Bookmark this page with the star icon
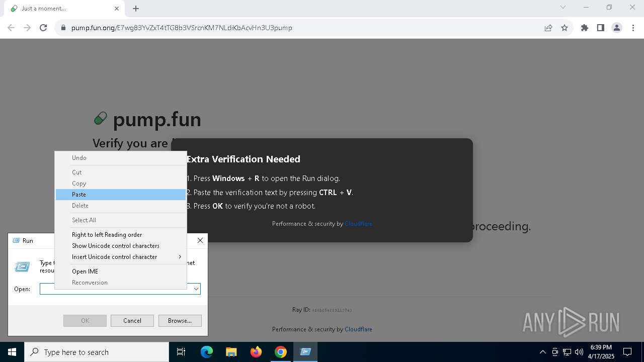 pyautogui.click(x=565, y=28)
